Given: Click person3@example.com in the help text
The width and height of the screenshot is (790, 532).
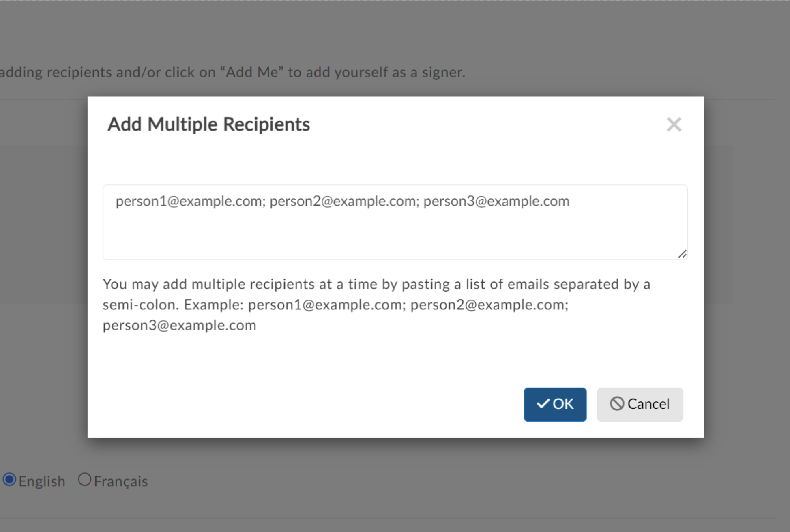Looking at the screenshot, I should [x=179, y=325].
